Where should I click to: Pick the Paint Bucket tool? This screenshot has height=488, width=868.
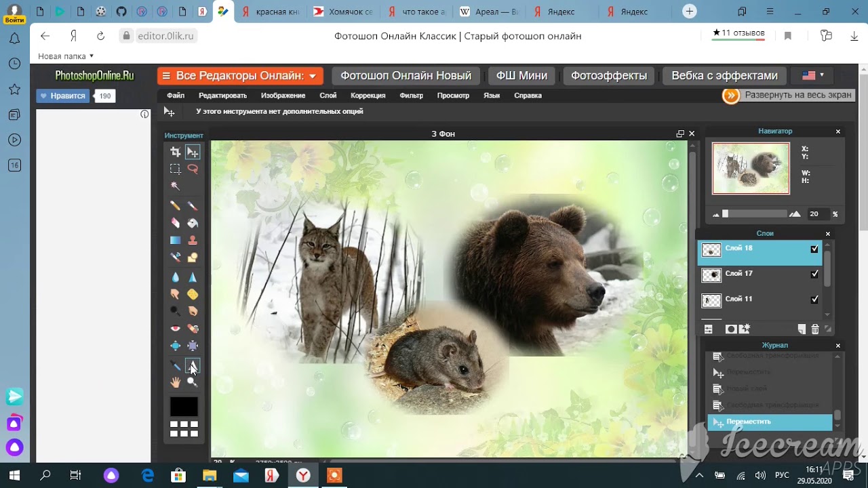pos(193,223)
